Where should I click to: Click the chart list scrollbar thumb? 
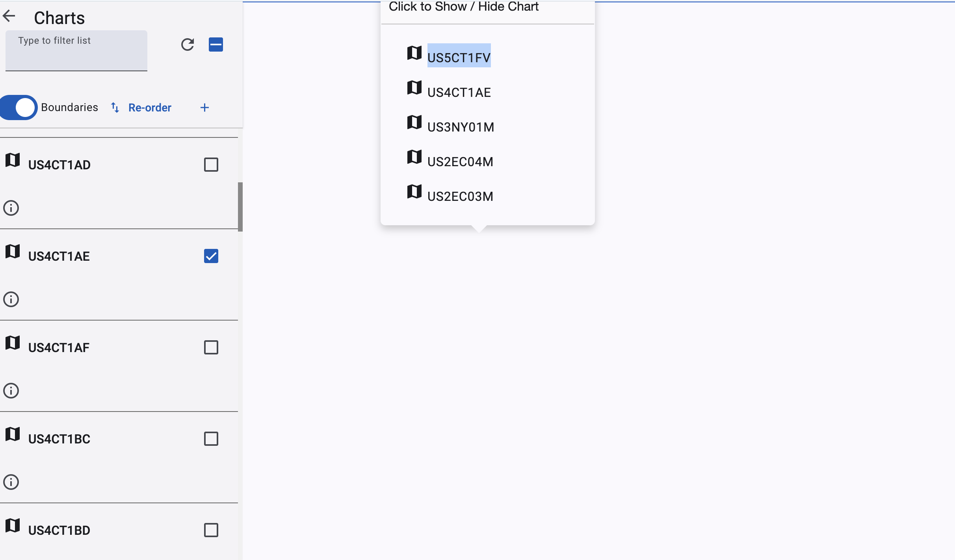pyautogui.click(x=240, y=206)
